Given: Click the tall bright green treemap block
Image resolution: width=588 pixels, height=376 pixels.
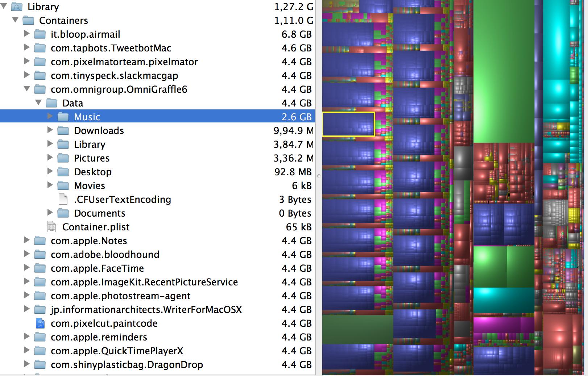Looking at the screenshot, I should [x=504, y=71].
